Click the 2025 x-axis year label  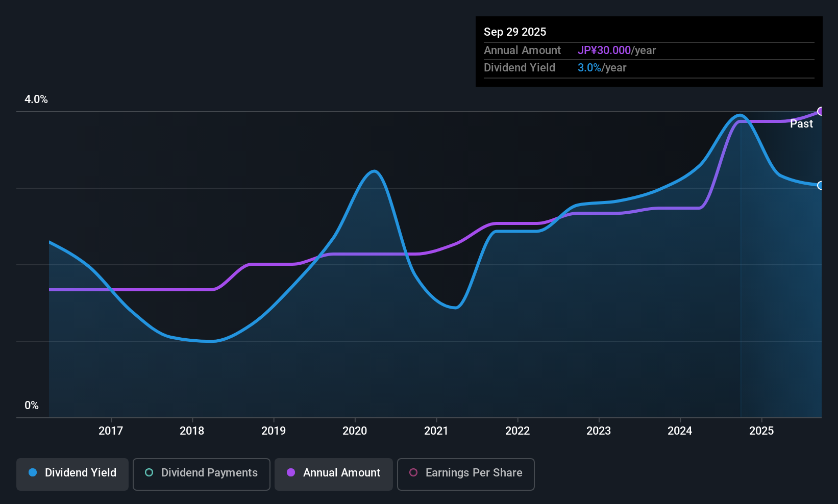[761, 431]
